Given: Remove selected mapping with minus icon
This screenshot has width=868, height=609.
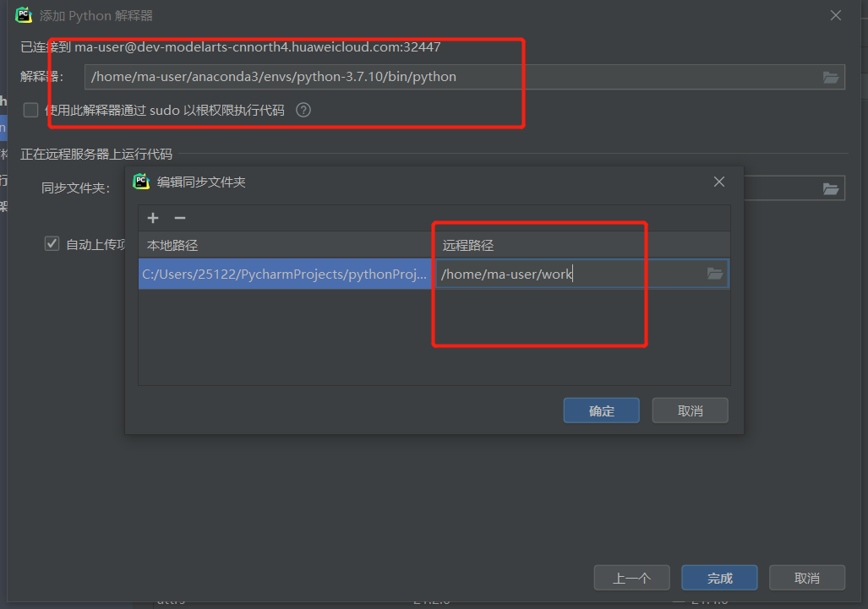Looking at the screenshot, I should pyautogui.click(x=180, y=218).
